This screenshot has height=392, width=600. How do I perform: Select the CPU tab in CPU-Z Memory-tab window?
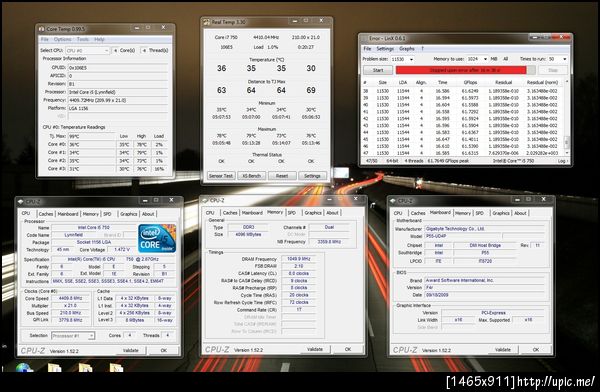pyautogui.click(x=210, y=212)
